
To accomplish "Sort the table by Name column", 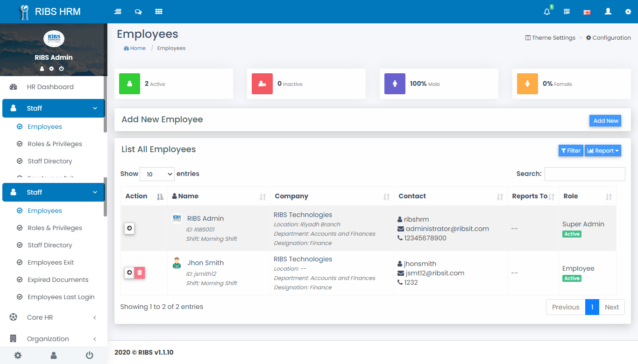I will 218,196.
